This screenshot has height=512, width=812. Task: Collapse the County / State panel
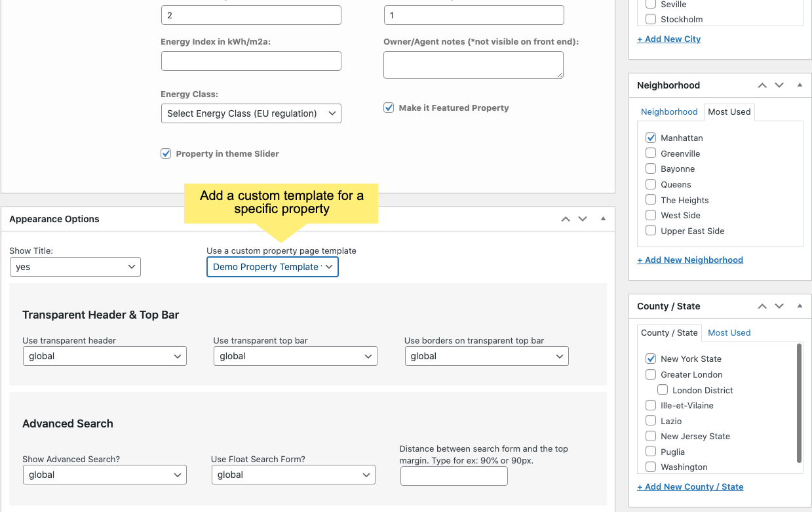click(x=800, y=306)
